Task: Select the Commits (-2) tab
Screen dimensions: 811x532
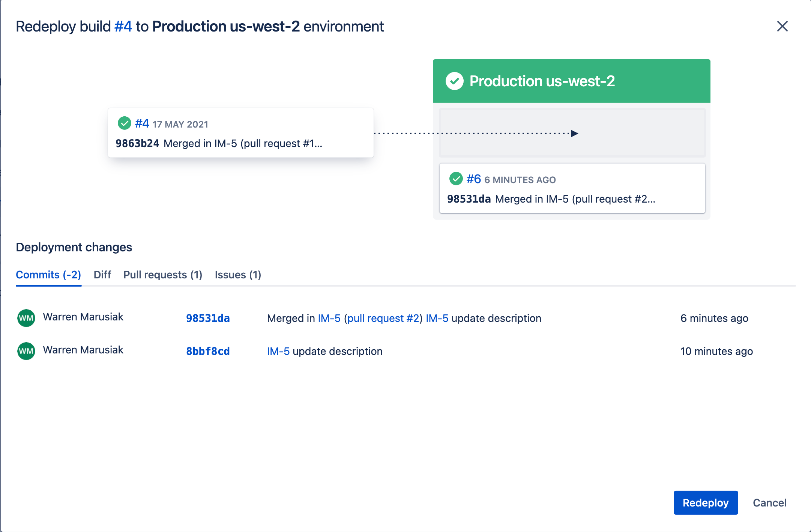Action: pyautogui.click(x=48, y=274)
